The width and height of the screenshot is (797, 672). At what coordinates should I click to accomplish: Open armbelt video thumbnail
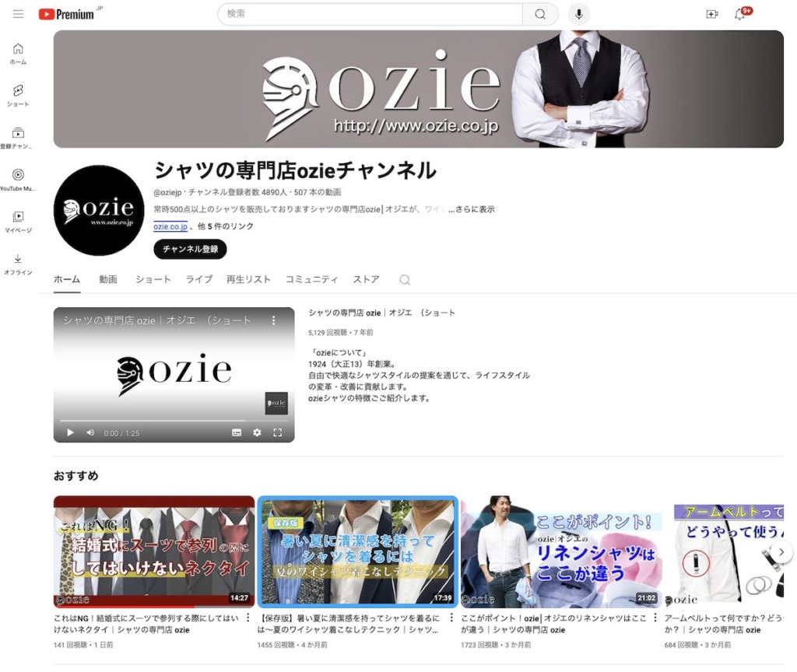pyautogui.click(x=724, y=551)
